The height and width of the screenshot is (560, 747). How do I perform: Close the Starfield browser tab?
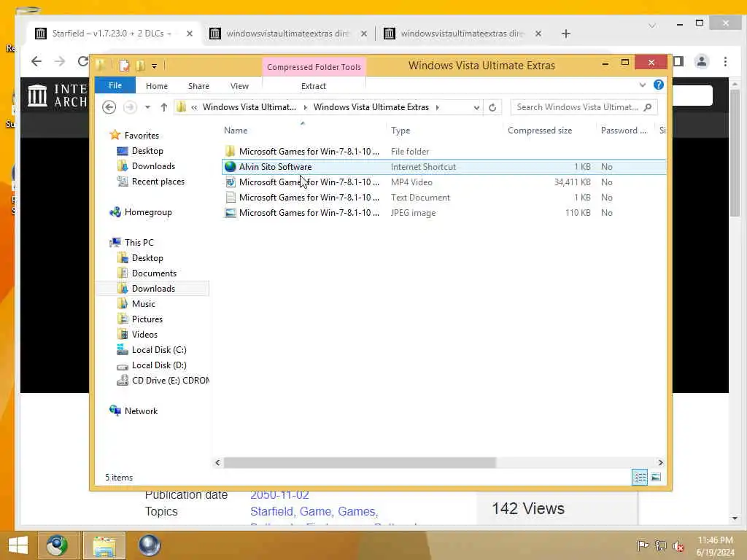tap(189, 34)
